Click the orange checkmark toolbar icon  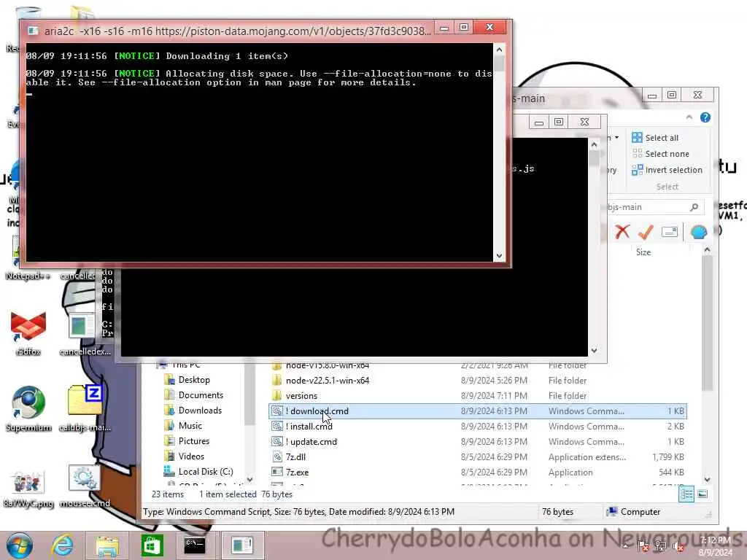coord(646,232)
